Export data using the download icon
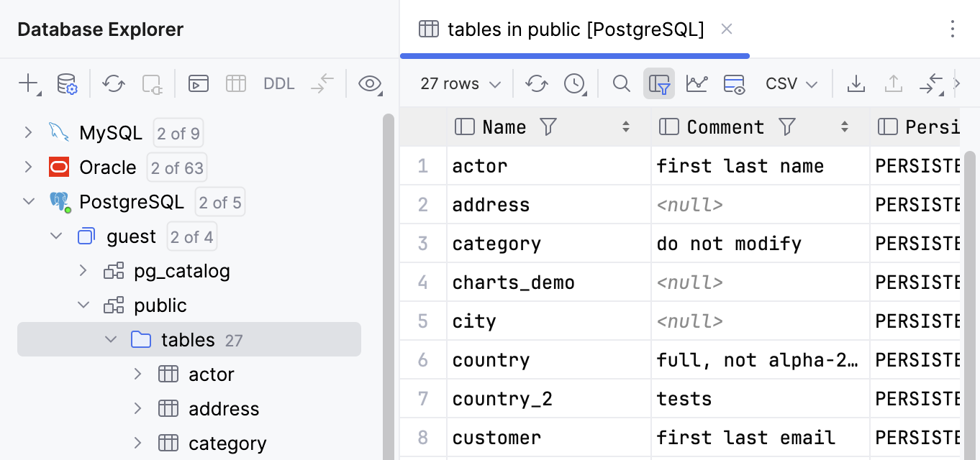The height and width of the screenshot is (460, 980). tap(856, 83)
